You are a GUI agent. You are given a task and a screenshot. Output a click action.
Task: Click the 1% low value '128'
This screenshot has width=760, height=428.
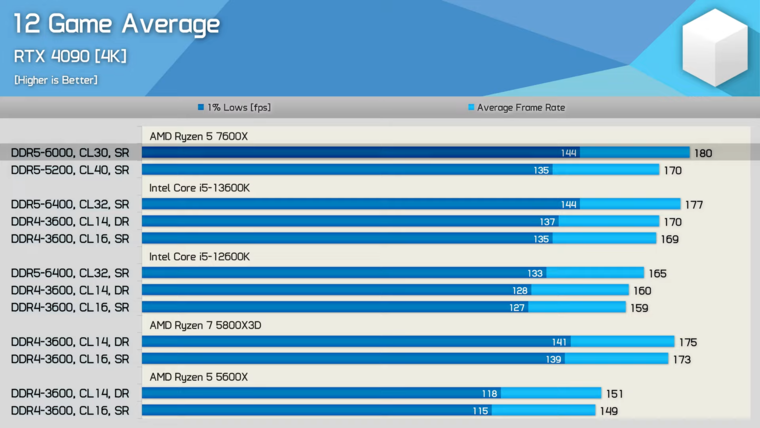(520, 291)
